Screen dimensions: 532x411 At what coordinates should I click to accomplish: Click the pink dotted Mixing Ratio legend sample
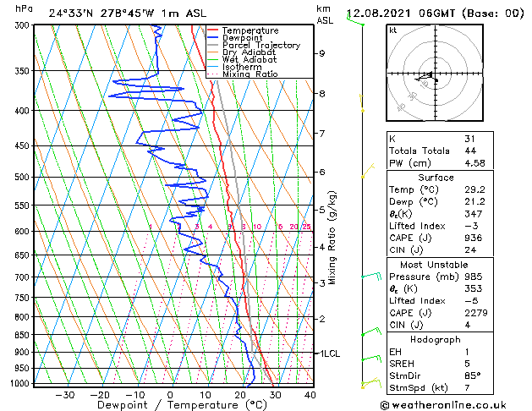click(x=213, y=74)
